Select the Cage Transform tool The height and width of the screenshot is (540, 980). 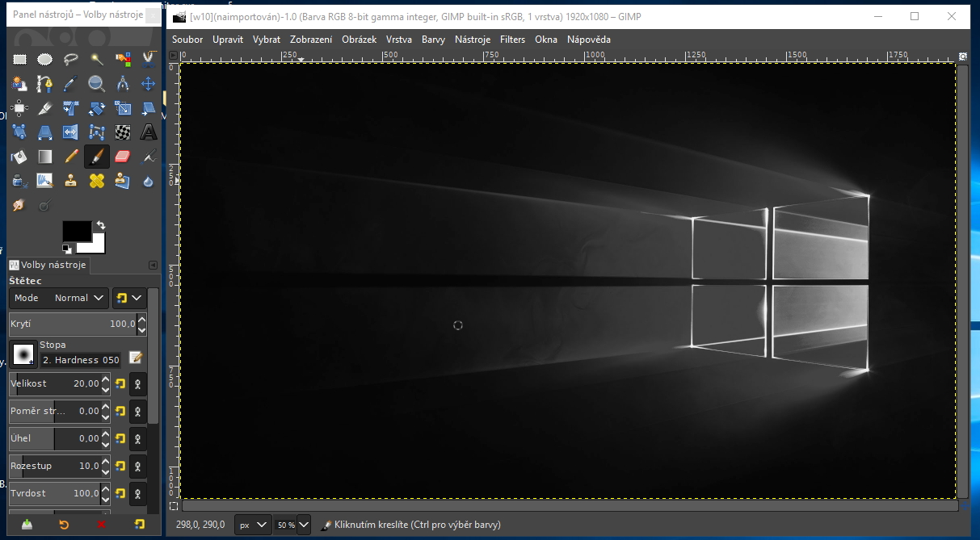(97, 132)
